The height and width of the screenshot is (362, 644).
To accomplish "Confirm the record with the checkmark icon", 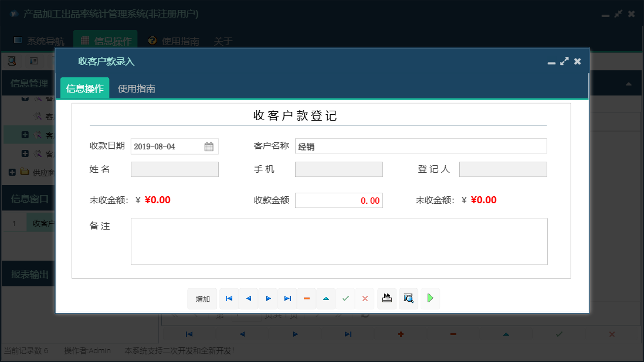I will coord(345,299).
